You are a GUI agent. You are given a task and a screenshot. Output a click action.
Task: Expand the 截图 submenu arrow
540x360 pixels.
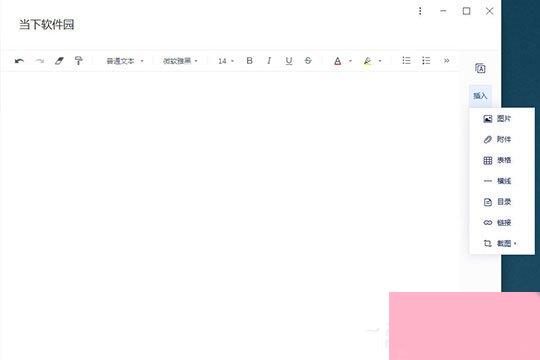515,244
